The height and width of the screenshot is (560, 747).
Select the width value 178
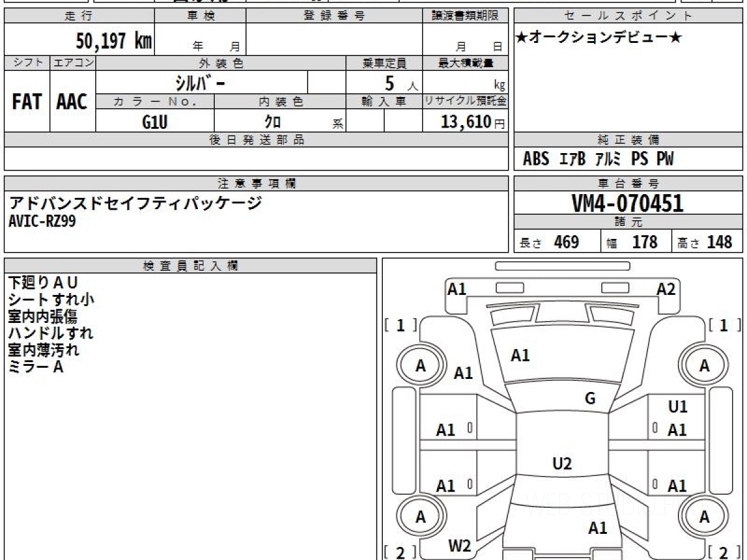(645, 242)
